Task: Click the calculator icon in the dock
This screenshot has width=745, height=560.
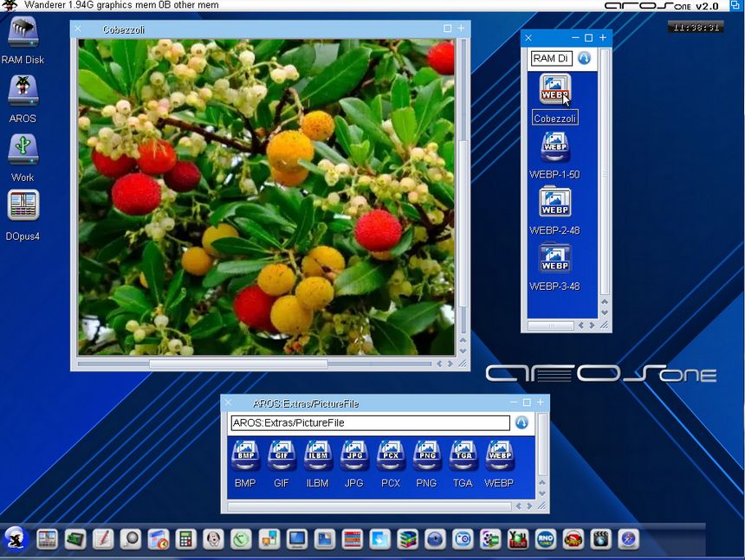Action: coord(185,539)
